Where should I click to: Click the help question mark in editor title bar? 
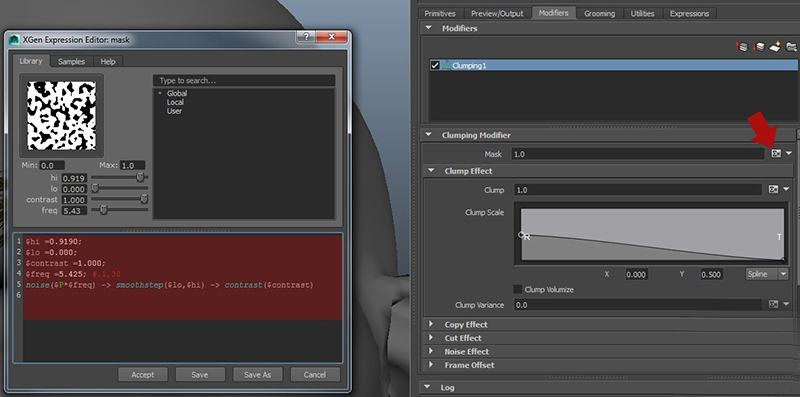pyautogui.click(x=306, y=37)
